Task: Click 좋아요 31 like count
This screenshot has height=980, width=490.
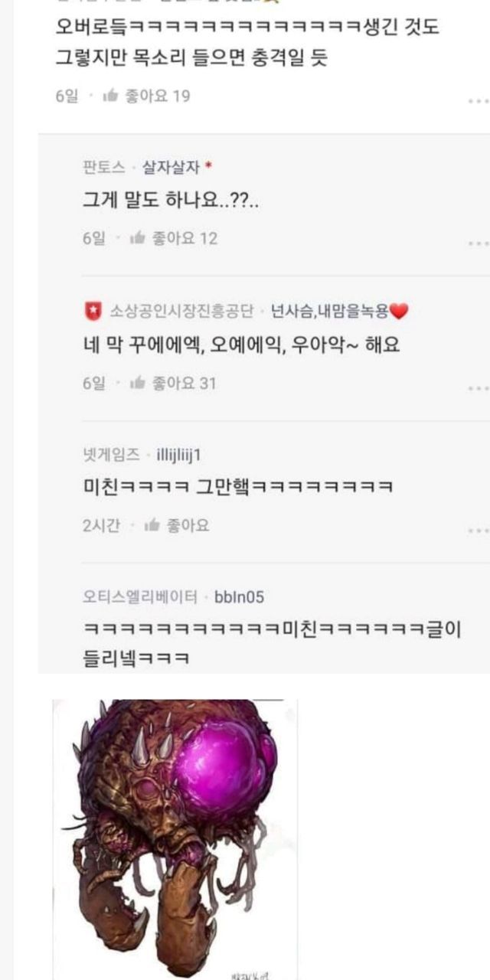Action: [185, 383]
